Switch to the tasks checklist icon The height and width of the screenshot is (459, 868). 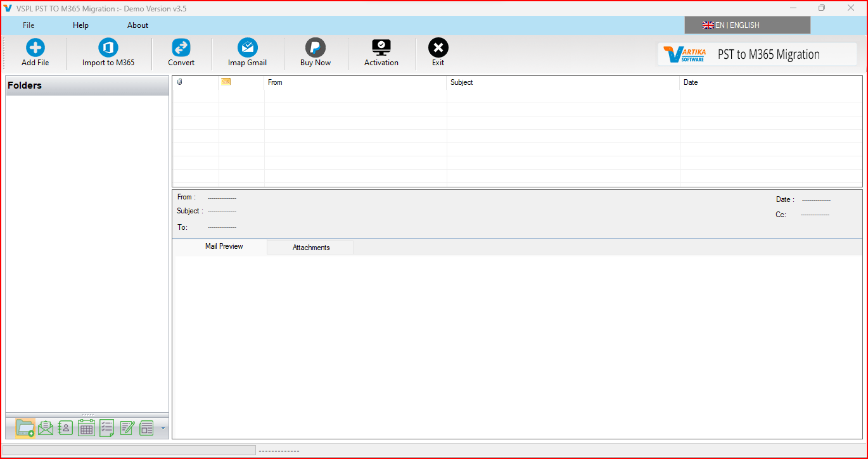107,428
